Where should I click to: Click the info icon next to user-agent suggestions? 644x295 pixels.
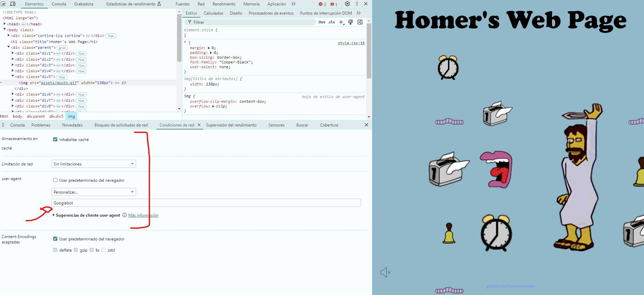(125, 215)
